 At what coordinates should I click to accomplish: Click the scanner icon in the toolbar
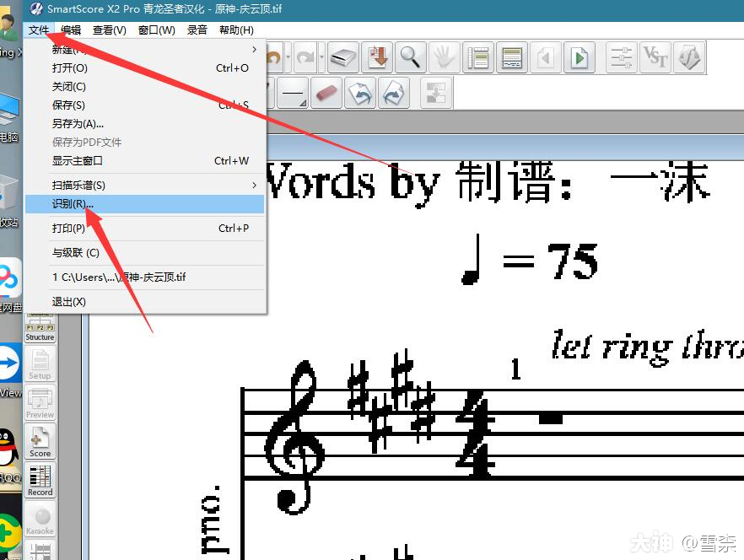pyautogui.click(x=342, y=57)
